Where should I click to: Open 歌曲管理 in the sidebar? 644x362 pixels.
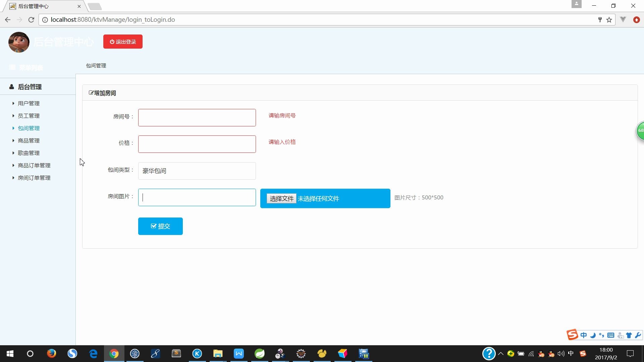(x=29, y=153)
